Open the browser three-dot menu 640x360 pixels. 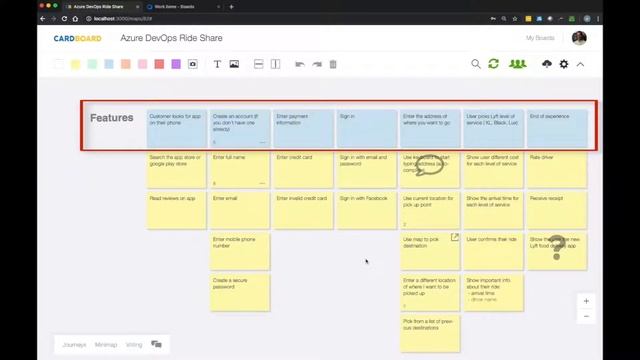point(598,19)
